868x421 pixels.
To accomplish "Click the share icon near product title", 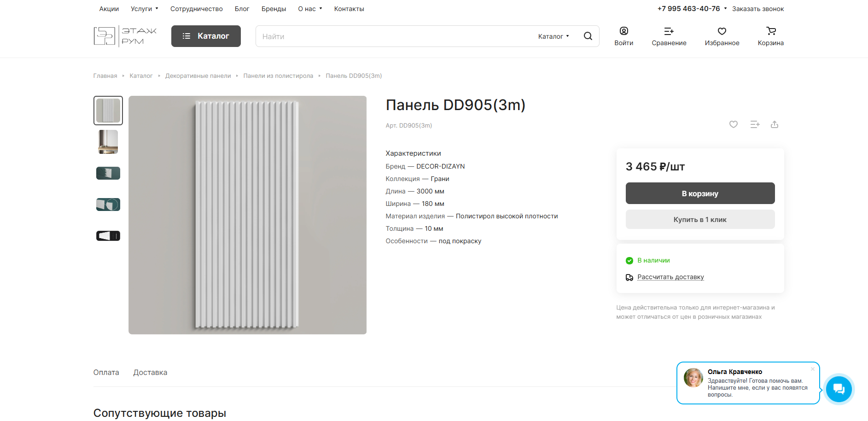I will [774, 124].
